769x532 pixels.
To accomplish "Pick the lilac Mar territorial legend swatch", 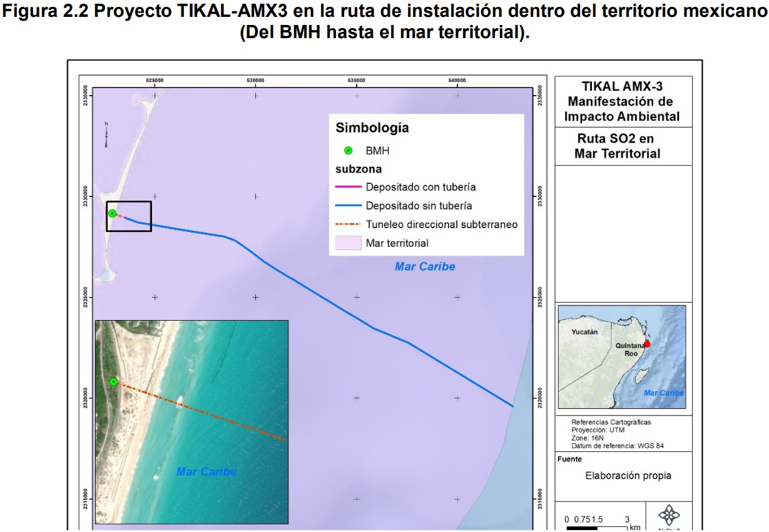I will tap(349, 243).
